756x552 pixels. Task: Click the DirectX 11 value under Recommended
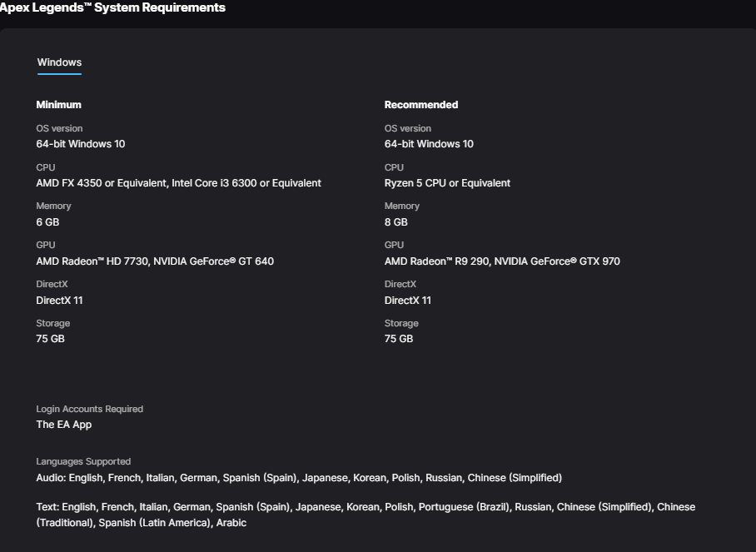[408, 301]
